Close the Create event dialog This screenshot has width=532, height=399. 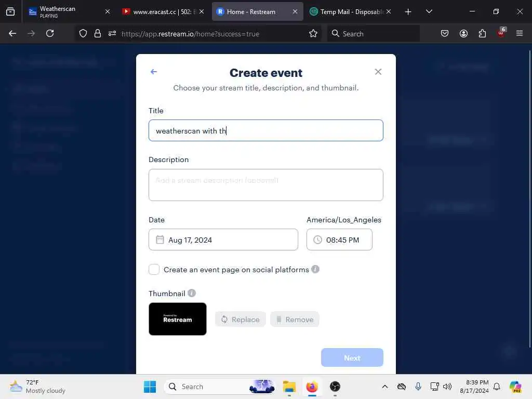(378, 72)
